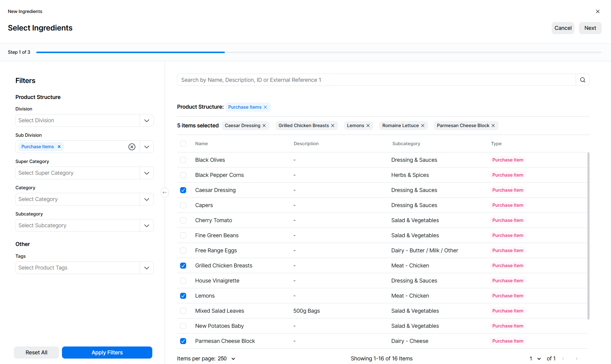This screenshot has width=611, height=364.
Task: Click the Subcategory column header
Action: [406, 144]
